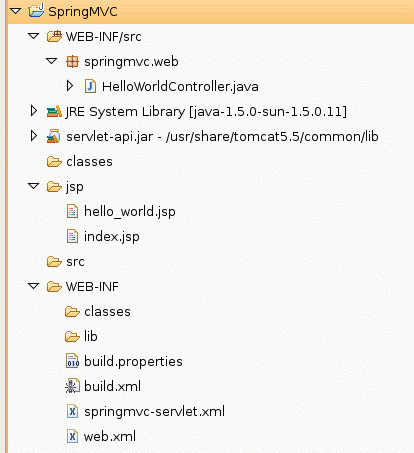This screenshot has width=414, height=453.
Task: Click the WEB-INF/src source folder icon
Action: click(54, 36)
